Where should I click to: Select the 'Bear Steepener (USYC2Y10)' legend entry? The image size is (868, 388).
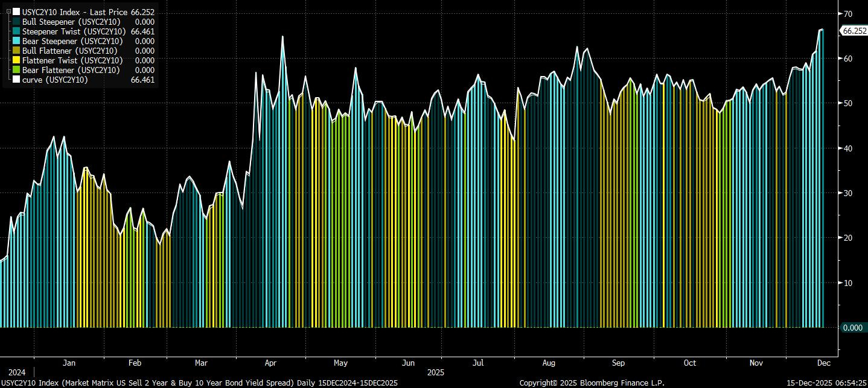pos(71,41)
